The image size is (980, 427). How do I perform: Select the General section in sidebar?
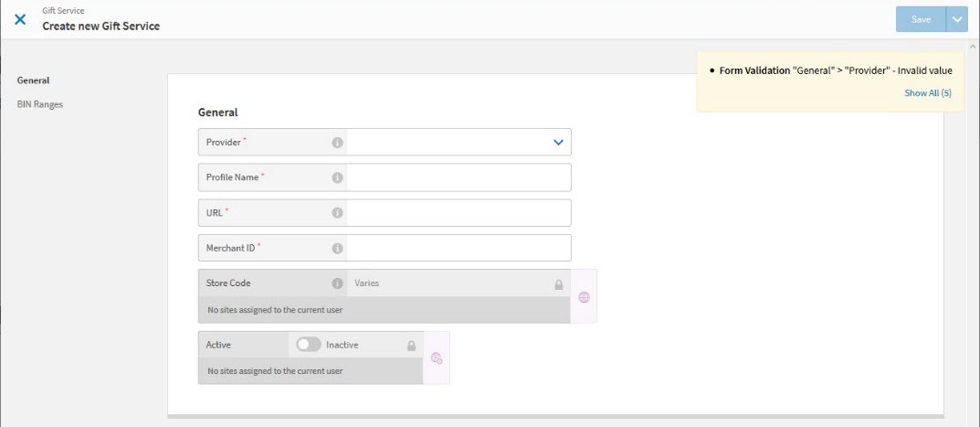click(33, 80)
